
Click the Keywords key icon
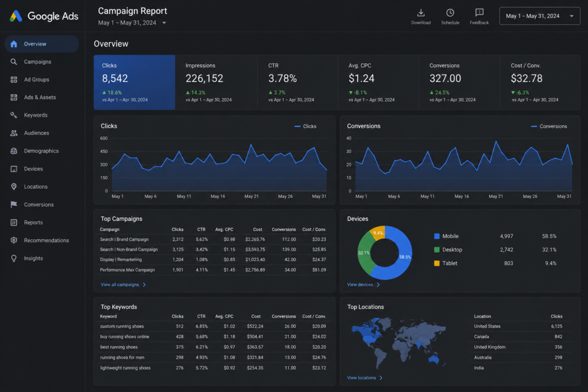point(14,115)
